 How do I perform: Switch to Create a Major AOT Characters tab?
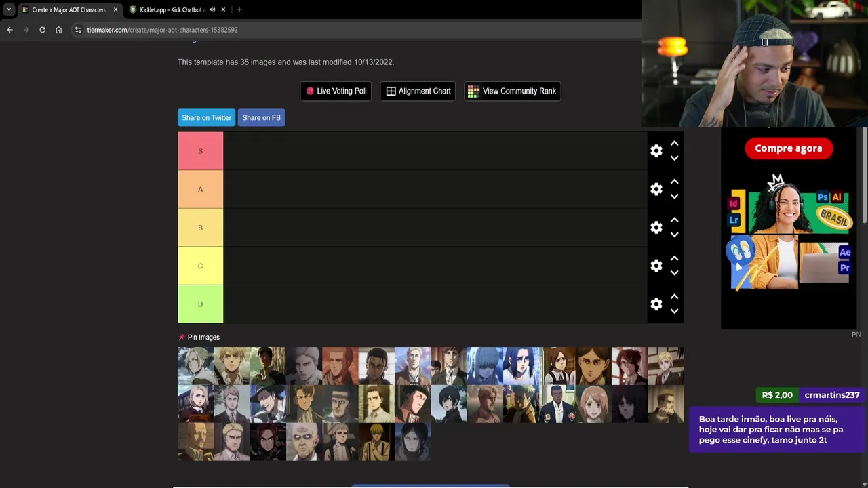[x=68, y=9]
